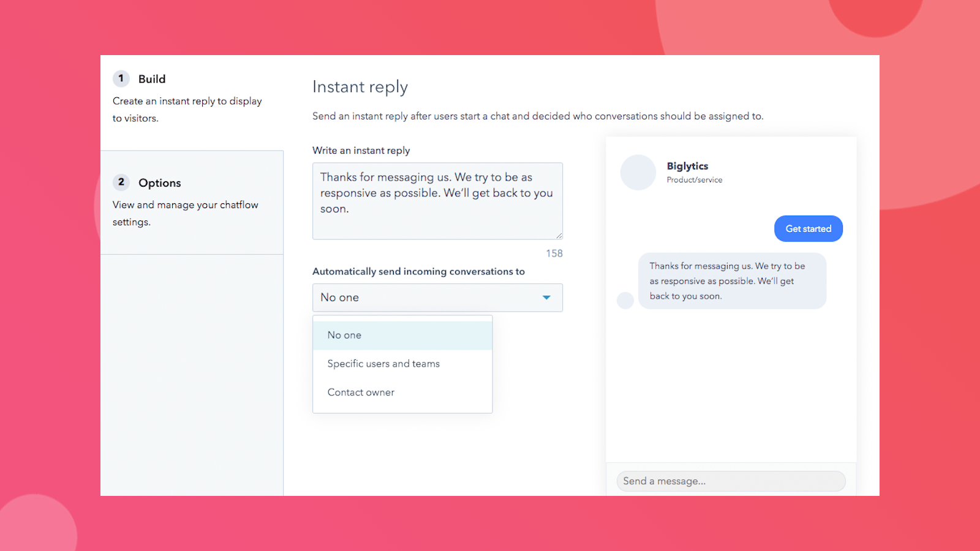Go to the Build step
This screenshot has width=980, height=551.
click(x=152, y=79)
